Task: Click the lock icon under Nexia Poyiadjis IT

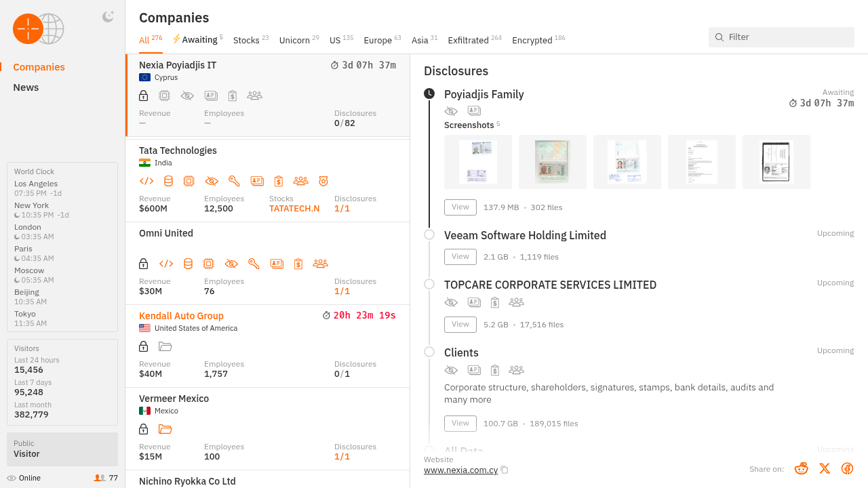Action: 144,96
